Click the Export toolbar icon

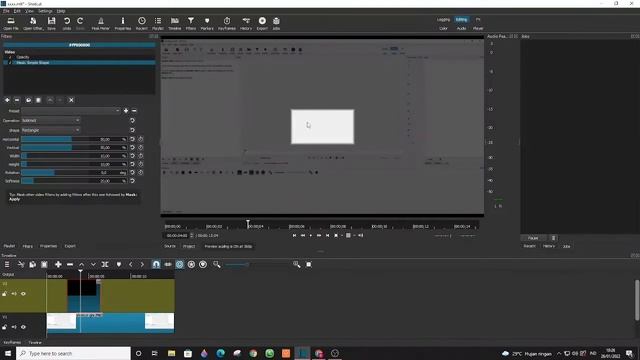262,23
